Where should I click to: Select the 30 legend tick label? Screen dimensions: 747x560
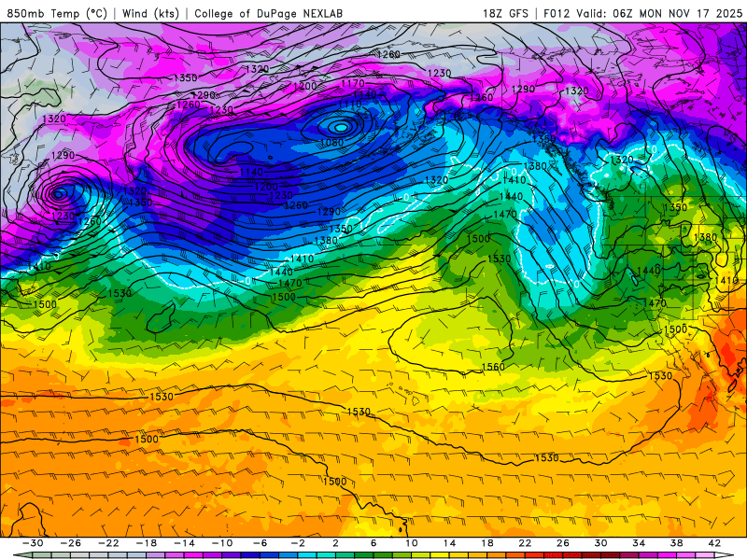(600, 543)
